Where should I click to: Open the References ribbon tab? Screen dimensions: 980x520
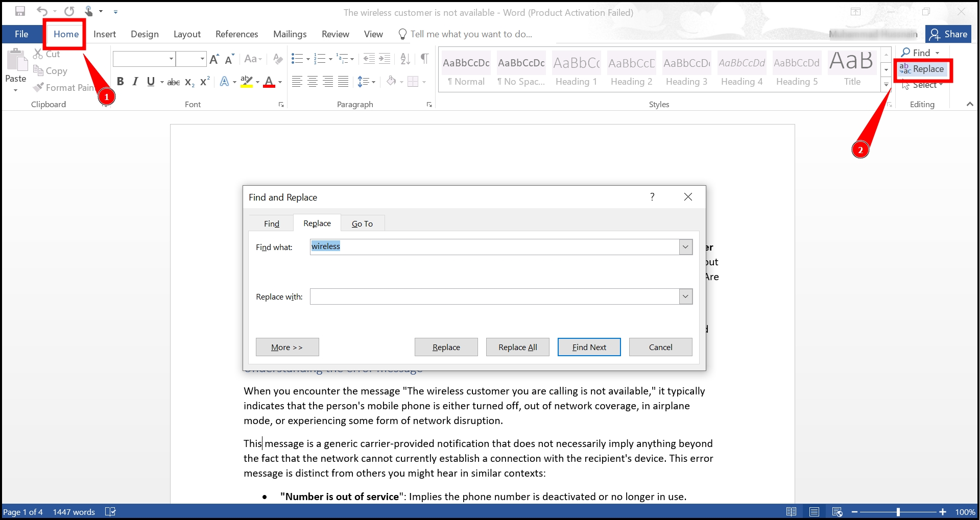pyautogui.click(x=236, y=34)
